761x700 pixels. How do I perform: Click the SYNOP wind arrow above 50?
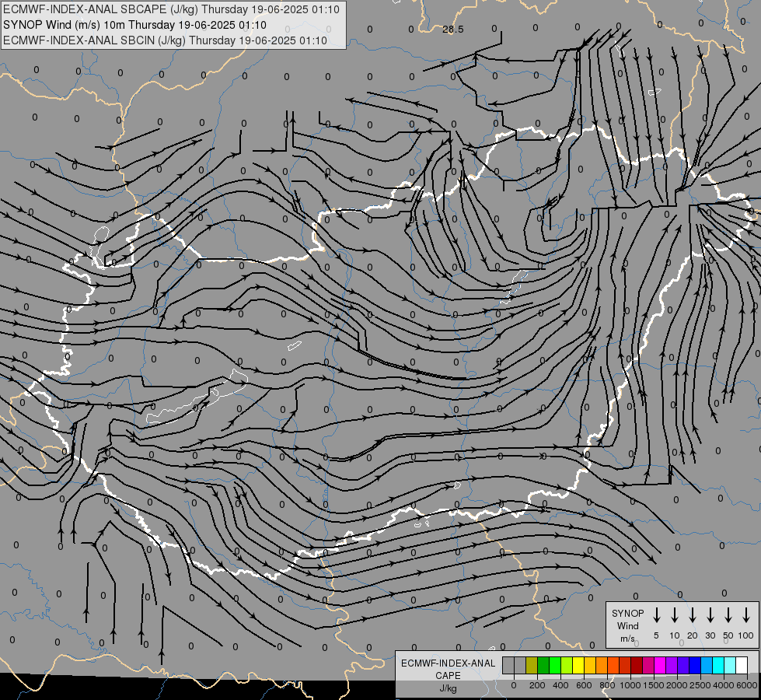coord(728,615)
